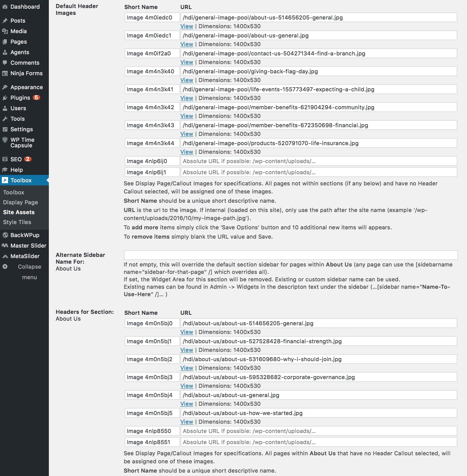Click empty URL field for Image 4nlp6ij0
Screen dimensions: 467x476
[319, 161]
